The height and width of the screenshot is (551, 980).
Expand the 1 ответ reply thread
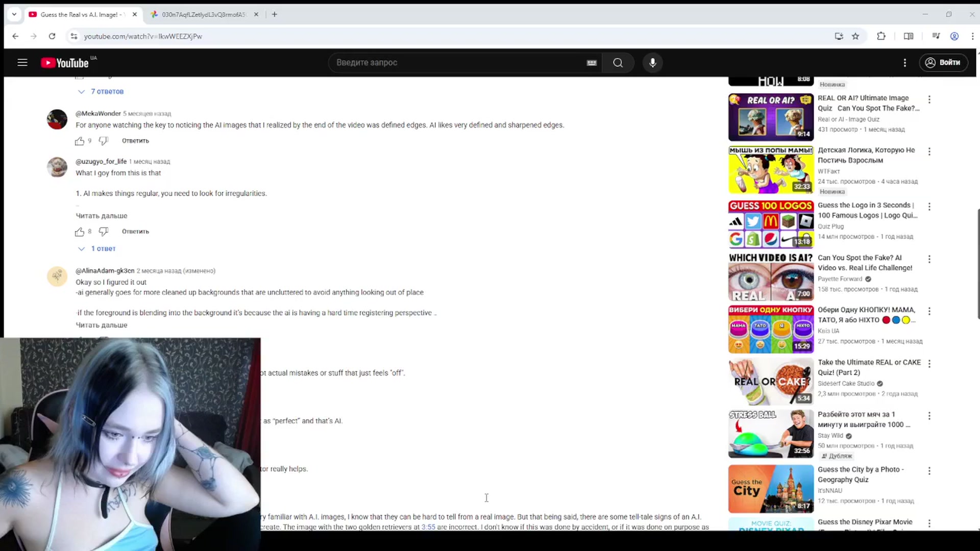[x=97, y=249]
